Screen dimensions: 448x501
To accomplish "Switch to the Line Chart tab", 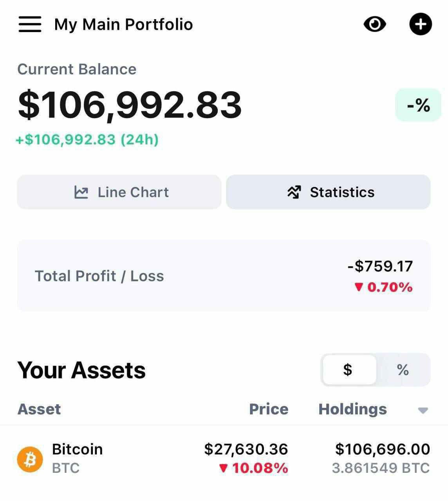I will 119,192.
